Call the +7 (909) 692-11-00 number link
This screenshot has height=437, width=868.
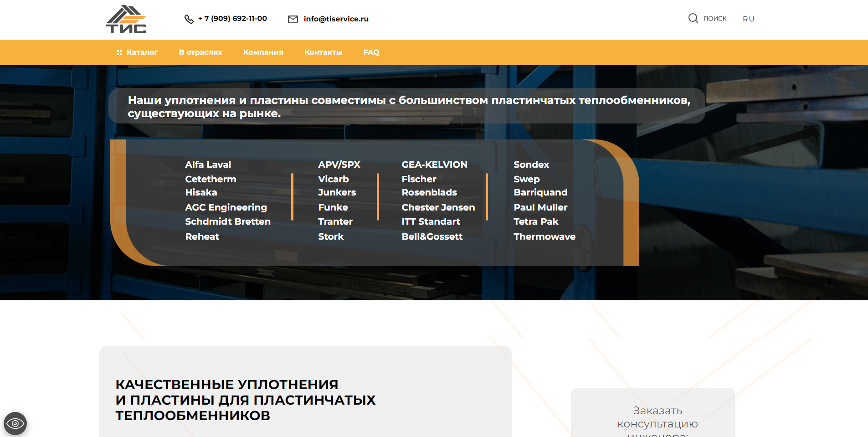pos(232,19)
